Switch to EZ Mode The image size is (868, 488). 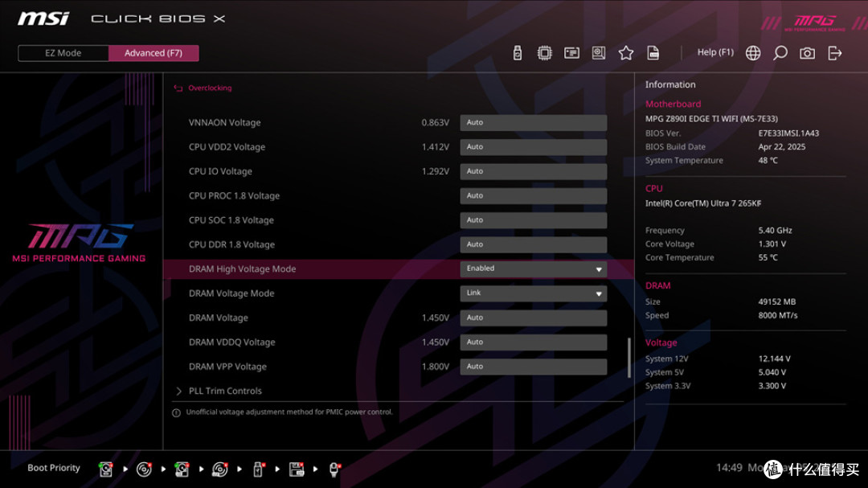tap(63, 53)
